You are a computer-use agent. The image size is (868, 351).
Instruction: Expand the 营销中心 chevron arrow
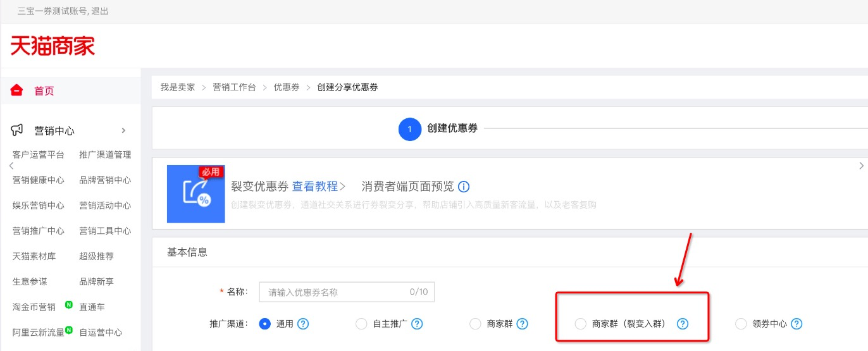coord(123,130)
